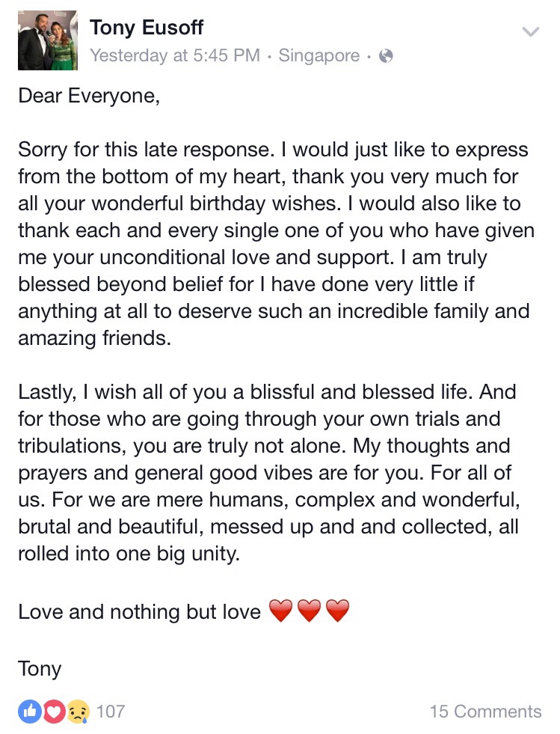Click the yellow Sad reaction icon
The image size is (560, 734).
coord(77,710)
